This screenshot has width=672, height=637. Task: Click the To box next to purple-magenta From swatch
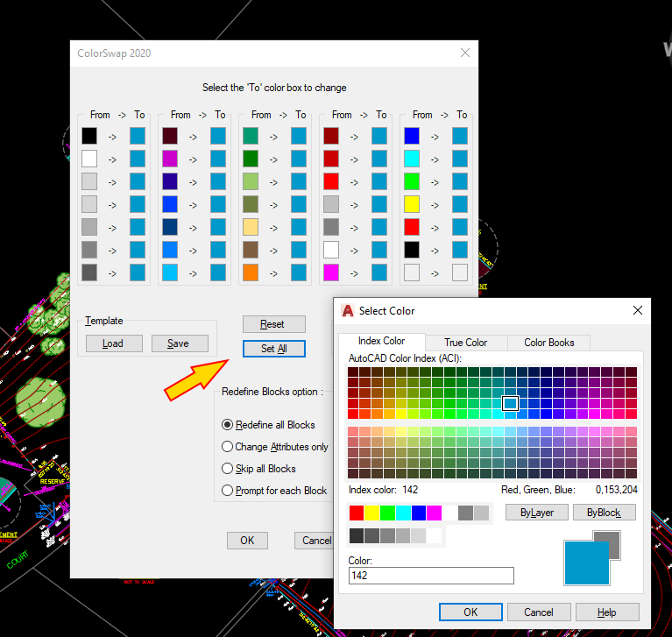tap(218, 159)
